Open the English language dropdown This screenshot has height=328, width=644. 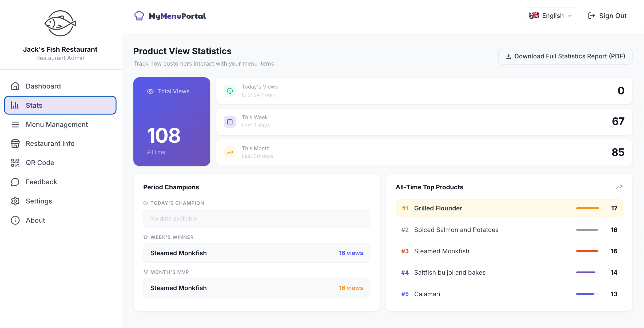(551, 16)
